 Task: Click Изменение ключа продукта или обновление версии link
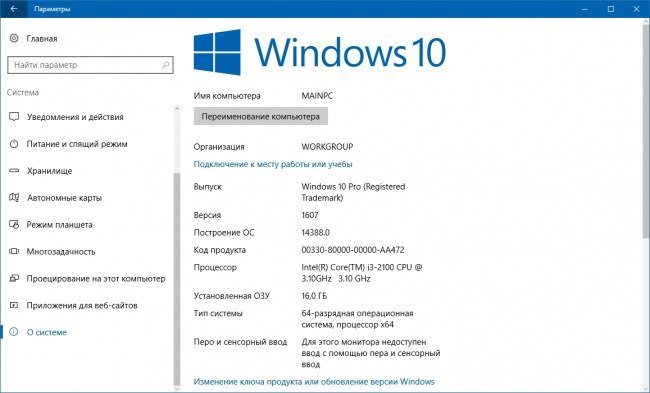tap(314, 381)
